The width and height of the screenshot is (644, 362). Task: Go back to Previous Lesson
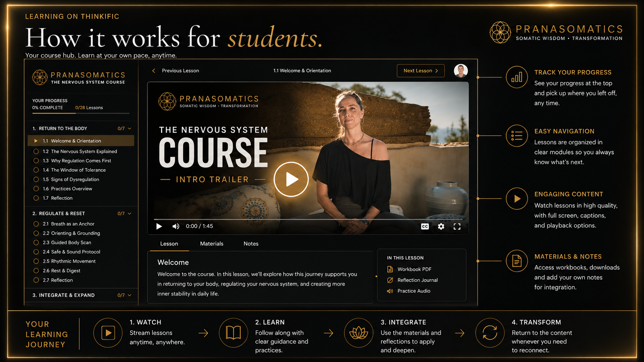180,71
